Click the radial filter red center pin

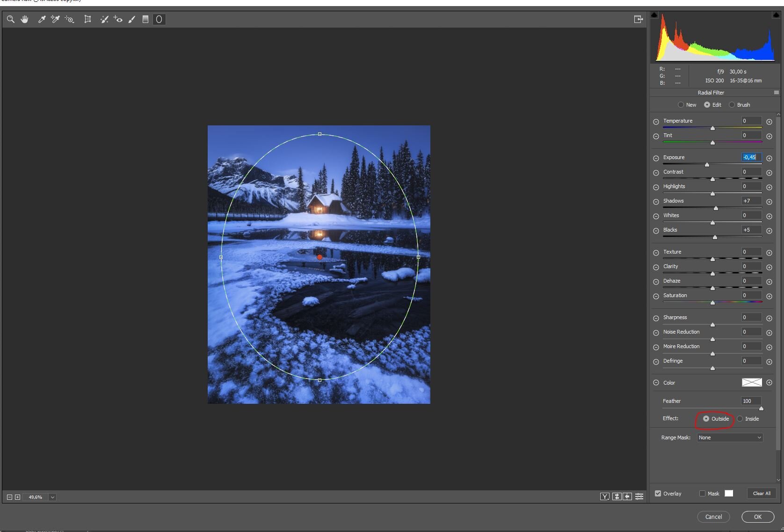coord(319,257)
